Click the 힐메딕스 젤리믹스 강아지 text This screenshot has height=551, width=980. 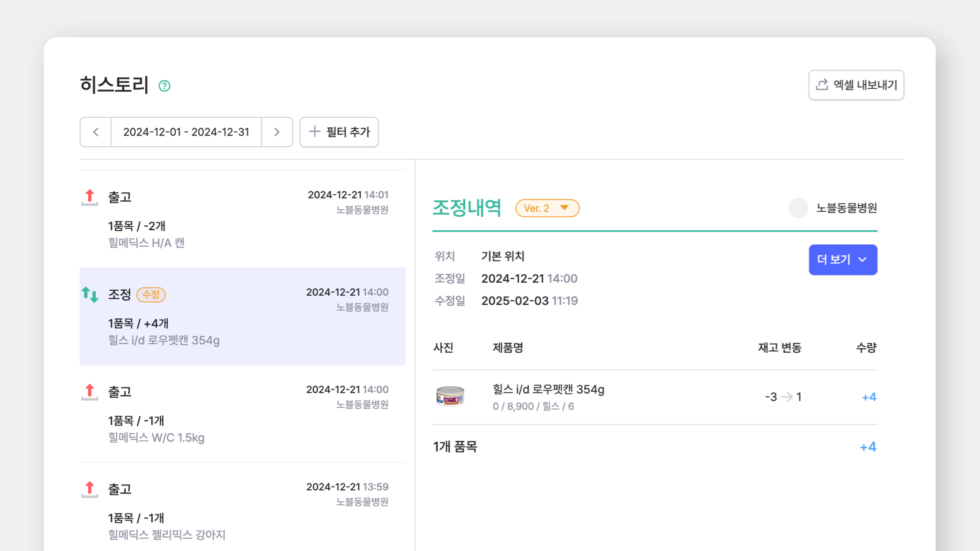167,535
